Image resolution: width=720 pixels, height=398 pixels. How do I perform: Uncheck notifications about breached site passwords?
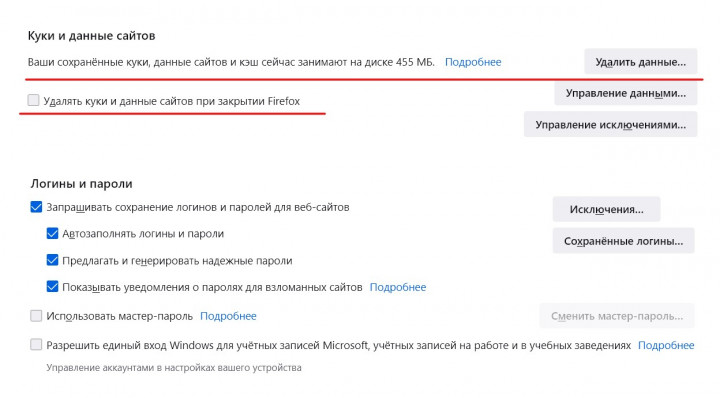(x=52, y=287)
